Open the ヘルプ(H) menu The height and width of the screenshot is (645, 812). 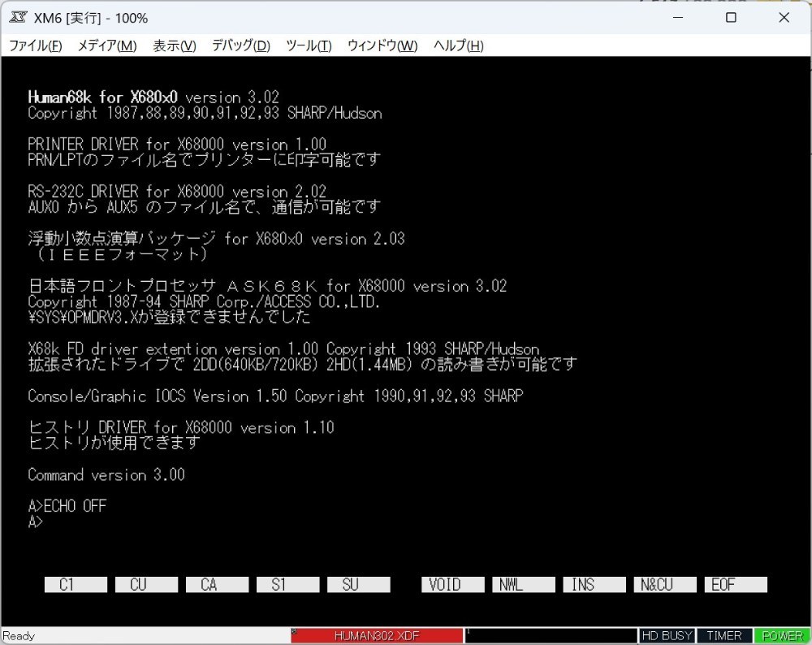click(x=458, y=45)
